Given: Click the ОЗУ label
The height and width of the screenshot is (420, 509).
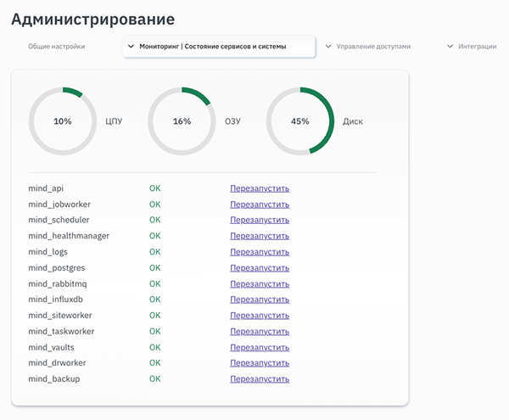Looking at the screenshot, I should (x=232, y=121).
